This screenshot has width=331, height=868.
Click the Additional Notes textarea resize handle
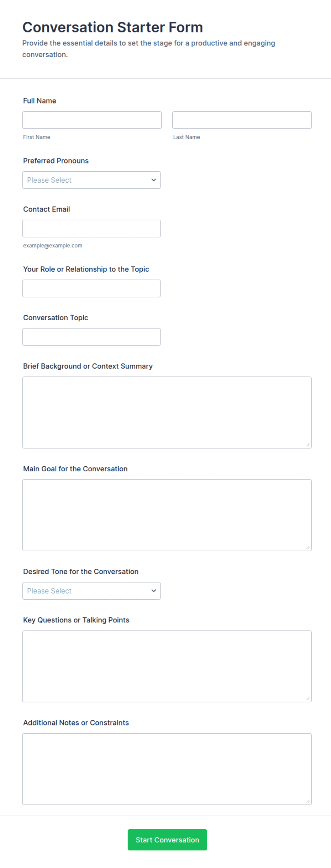click(308, 801)
